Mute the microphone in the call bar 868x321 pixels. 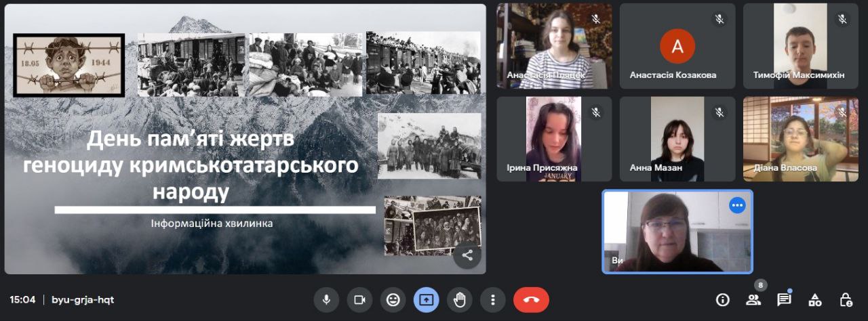326,299
